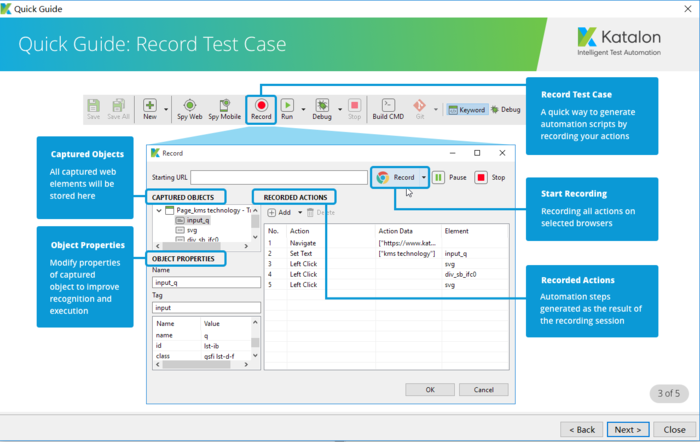This screenshot has width=700, height=442.
Task: Click the Close button at the bottom
Action: coord(675,429)
